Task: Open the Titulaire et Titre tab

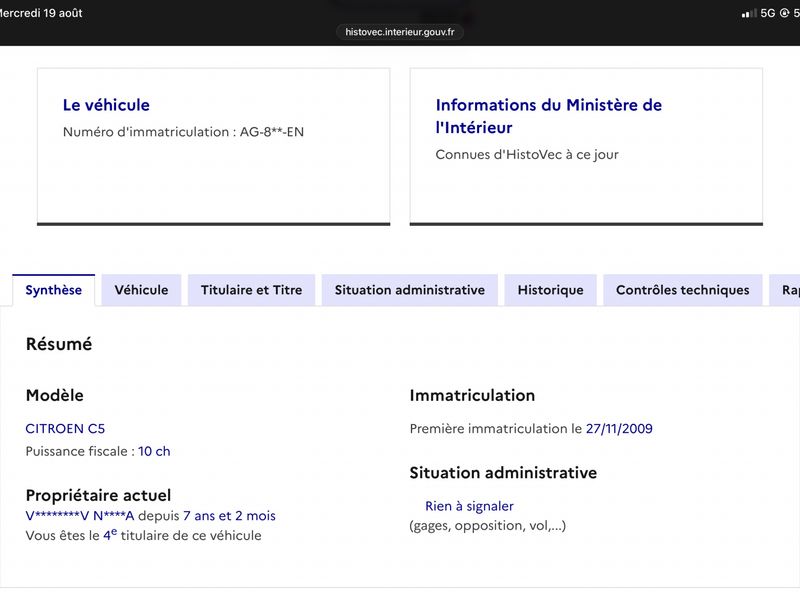Action: (x=252, y=290)
